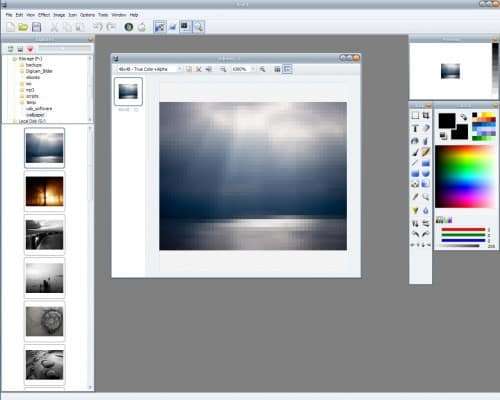Viewport: 500px width, 400px height.
Task: Open the File menu
Action: [x=9, y=15]
